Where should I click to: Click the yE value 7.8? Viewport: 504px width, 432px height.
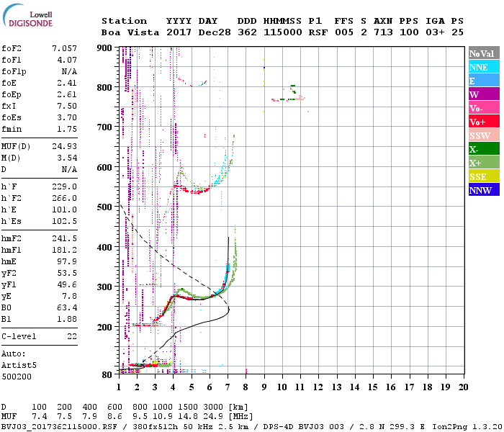pyautogui.click(x=69, y=297)
